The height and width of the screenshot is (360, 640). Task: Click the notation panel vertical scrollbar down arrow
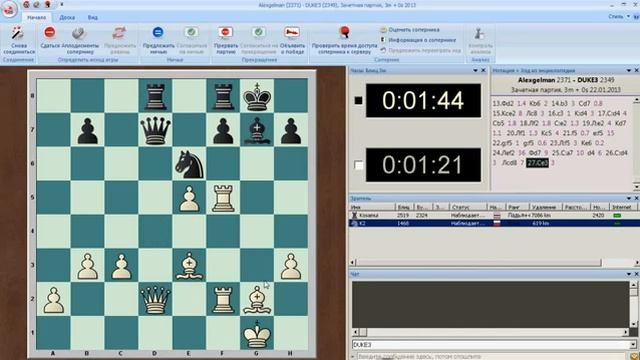(636, 187)
